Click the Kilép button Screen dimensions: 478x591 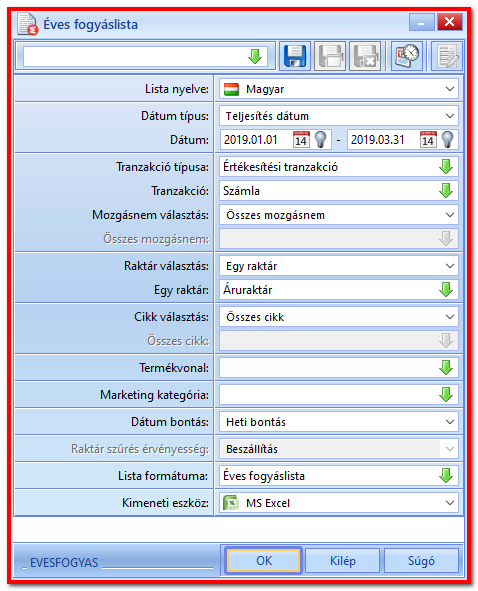pos(343,560)
